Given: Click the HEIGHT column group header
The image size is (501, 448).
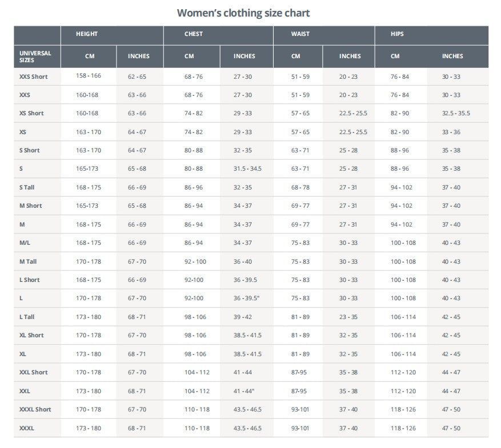Looking at the screenshot, I should (x=87, y=34).
